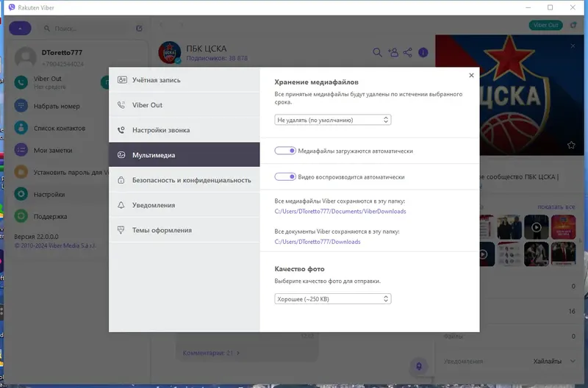The height and width of the screenshot is (388, 588).
Task: Click the padlock icon beside Безопасность
Action: 121,180
